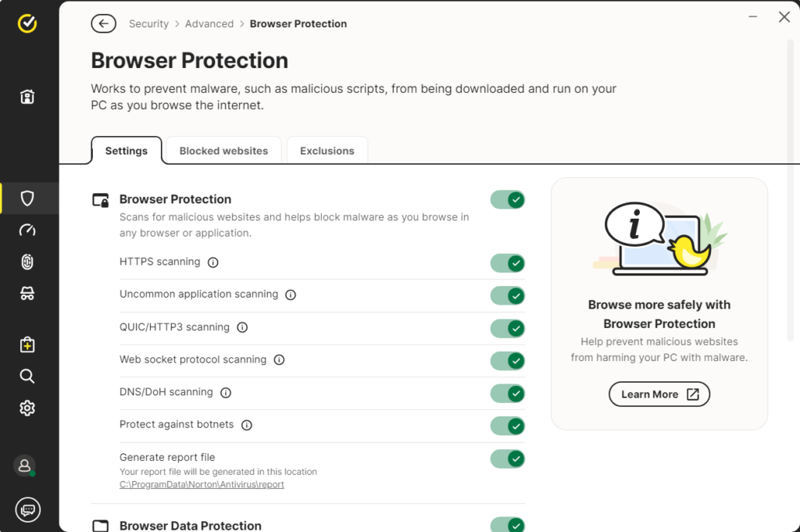
Task: Switch to the Blocked websites tab
Action: [x=223, y=151]
